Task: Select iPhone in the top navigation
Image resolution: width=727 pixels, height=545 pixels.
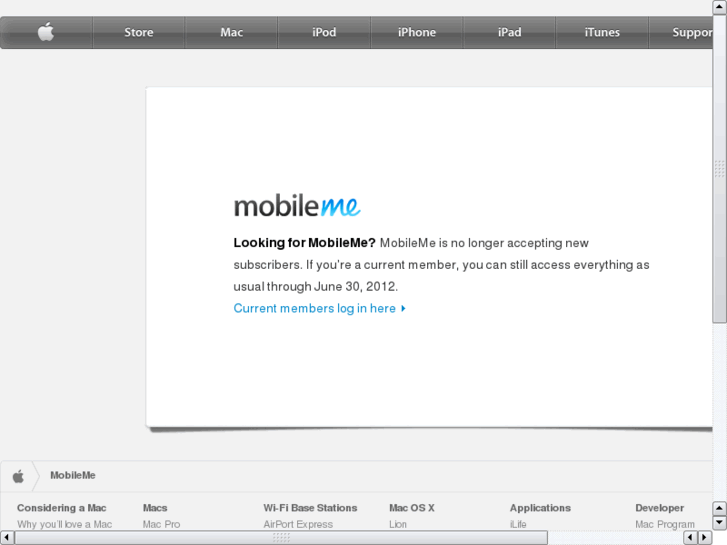Action: coord(417,32)
